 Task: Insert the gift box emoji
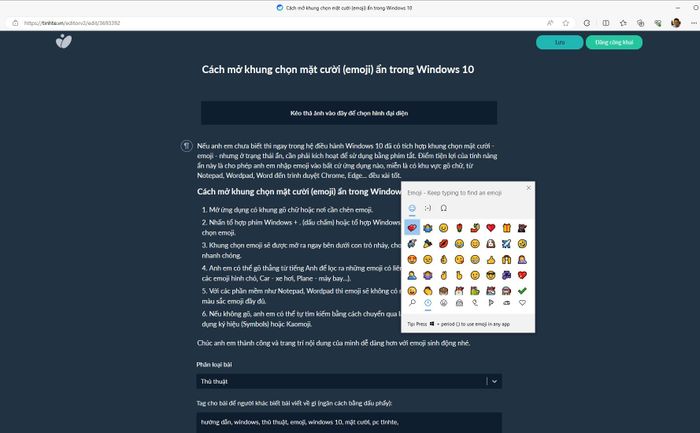pyautogui.click(x=506, y=228)
